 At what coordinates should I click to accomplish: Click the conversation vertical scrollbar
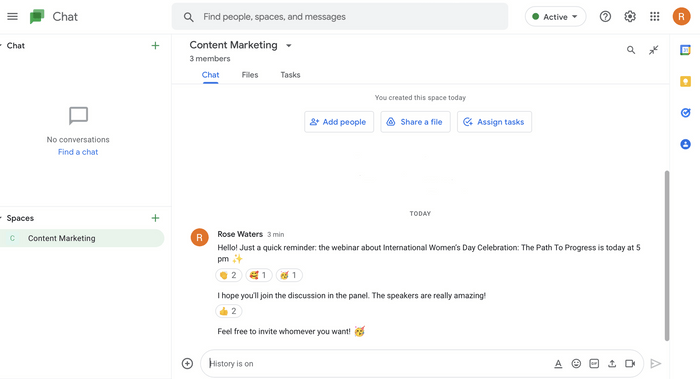(x=667, y=255)
